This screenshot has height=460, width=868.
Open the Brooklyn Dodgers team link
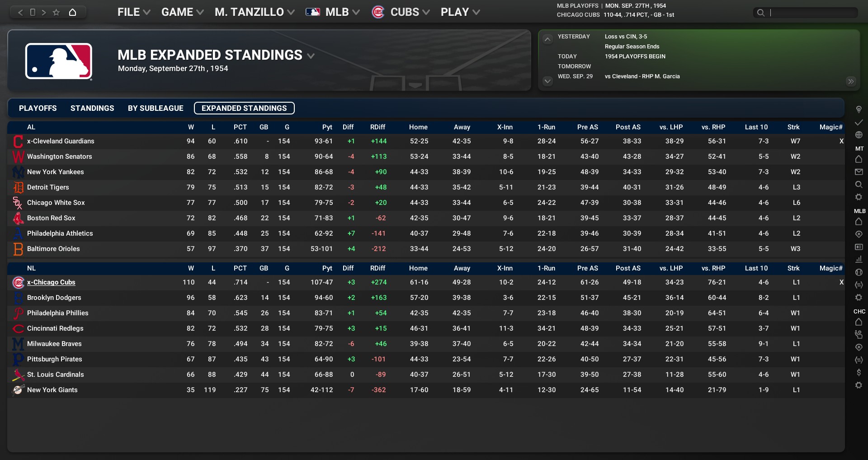(x=54, y=298)
